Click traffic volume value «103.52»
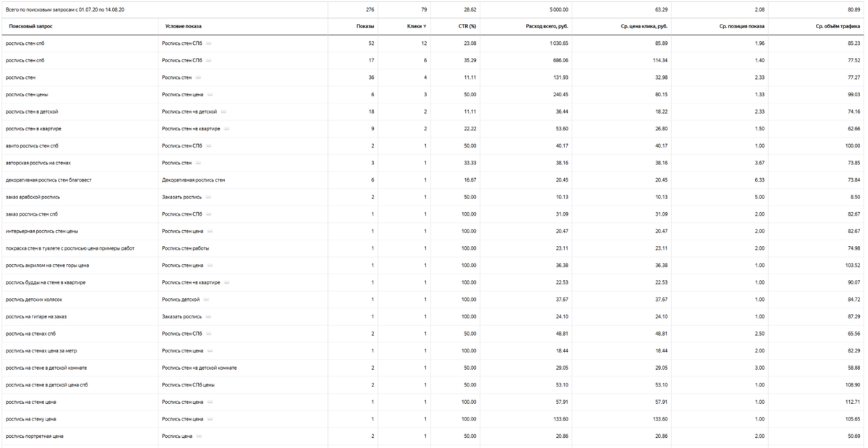The width and height of the screenshot is (868, 448). click(x=852, y=266)
